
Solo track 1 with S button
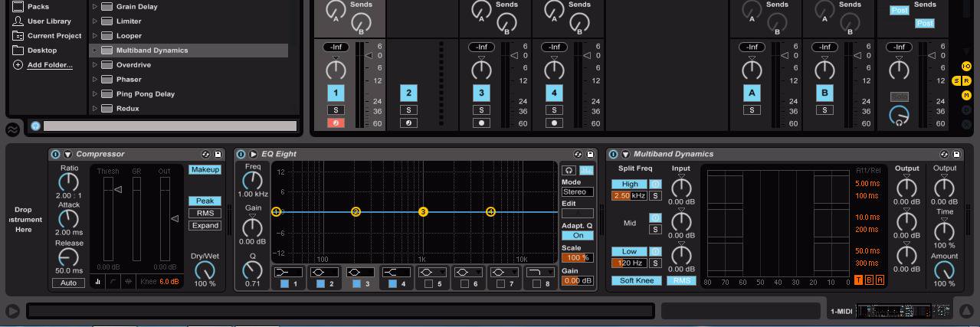click(x=336, y=110)
